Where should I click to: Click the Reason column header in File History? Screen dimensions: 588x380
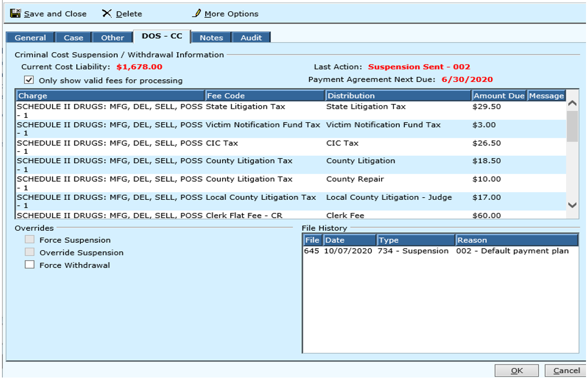tap(517, 240)
